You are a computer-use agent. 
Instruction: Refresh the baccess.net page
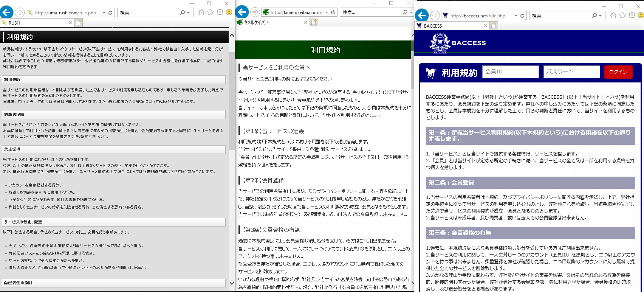[522, 16]
